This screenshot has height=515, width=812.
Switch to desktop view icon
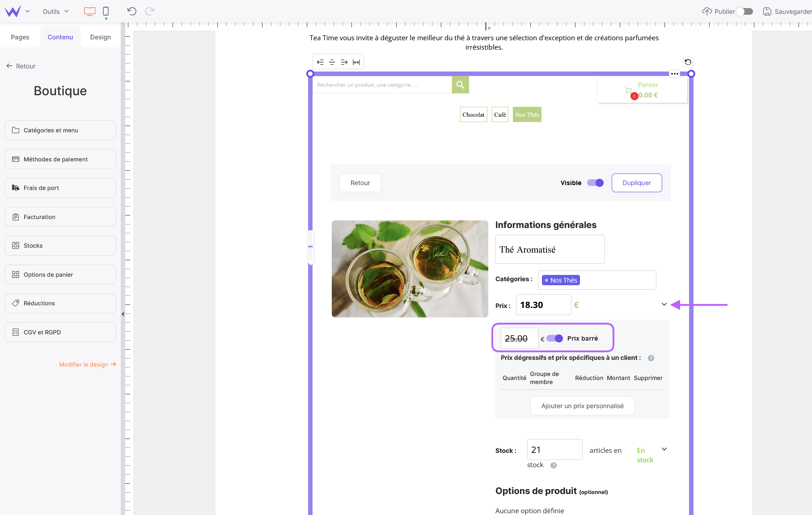(x=90, y=11)
